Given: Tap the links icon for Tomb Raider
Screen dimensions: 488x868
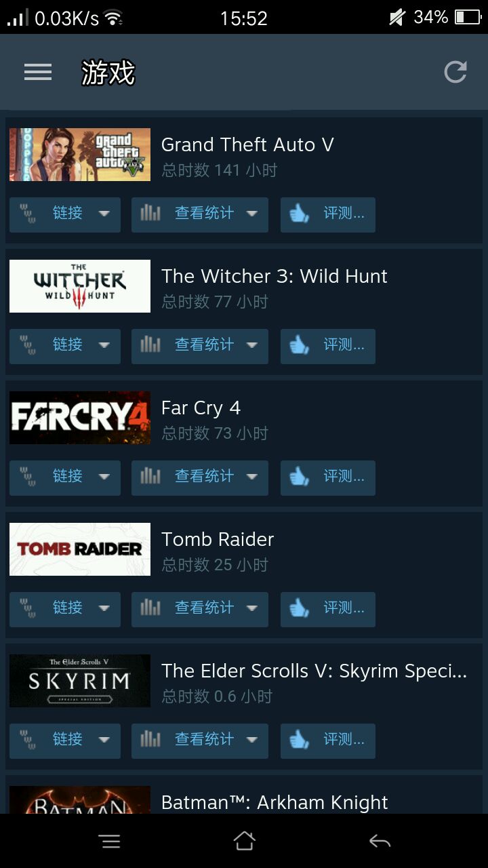Looking at the screenshot, I should (x=28, y=608).
